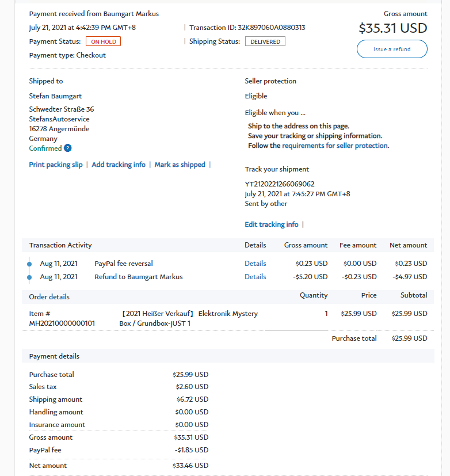
Task: Click the Edit tracking info link
Action: (271, 224)
